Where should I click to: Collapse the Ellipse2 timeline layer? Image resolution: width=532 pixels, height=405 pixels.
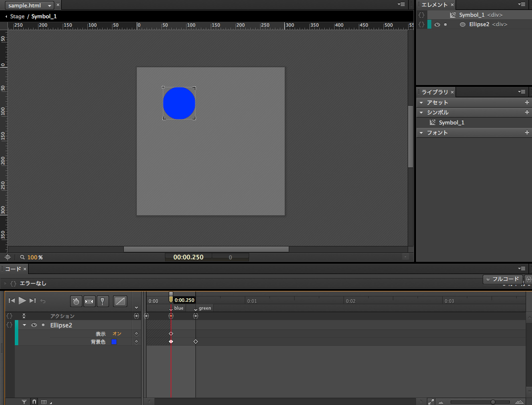25,325
